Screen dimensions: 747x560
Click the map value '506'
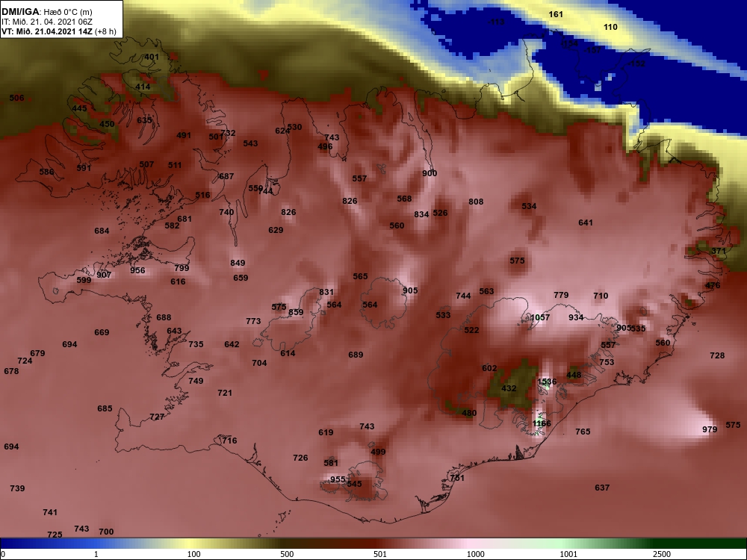tap(16, 98)
